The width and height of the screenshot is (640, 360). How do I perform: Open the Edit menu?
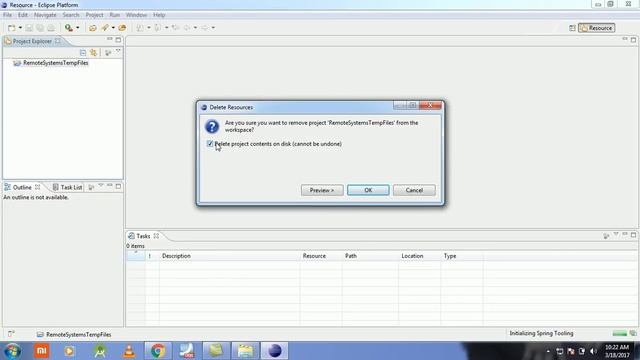pos(23,15)
